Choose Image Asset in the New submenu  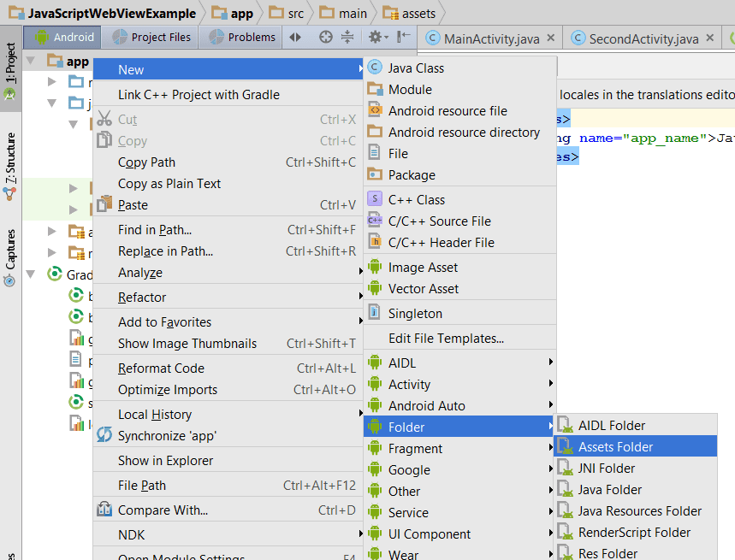[x=459, y=268]
